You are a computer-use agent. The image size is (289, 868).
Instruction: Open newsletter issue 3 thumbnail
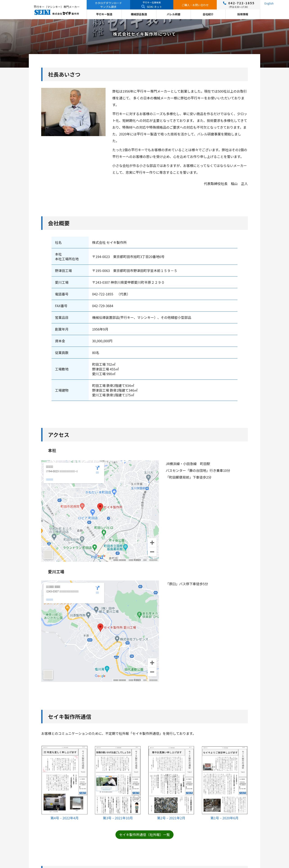118,780
